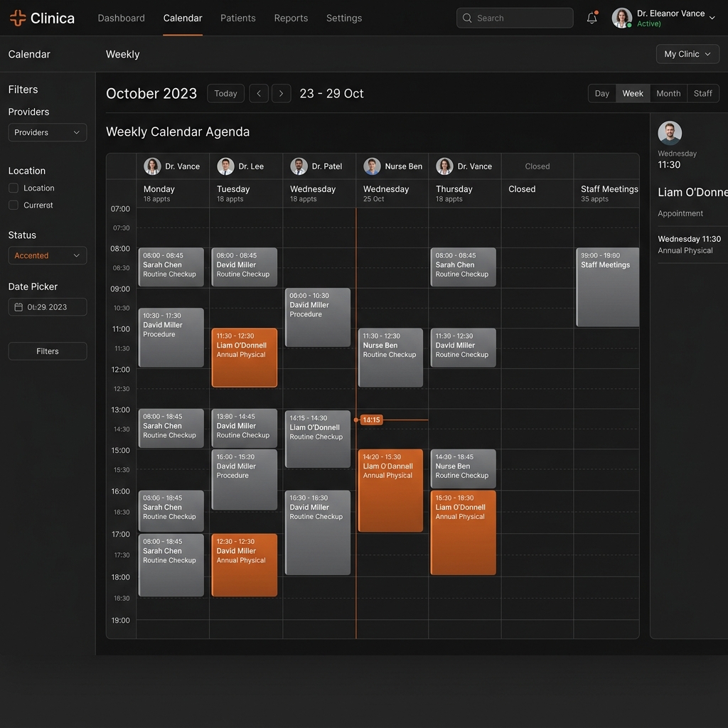Switch to Day view

click(x=601, y=93)
